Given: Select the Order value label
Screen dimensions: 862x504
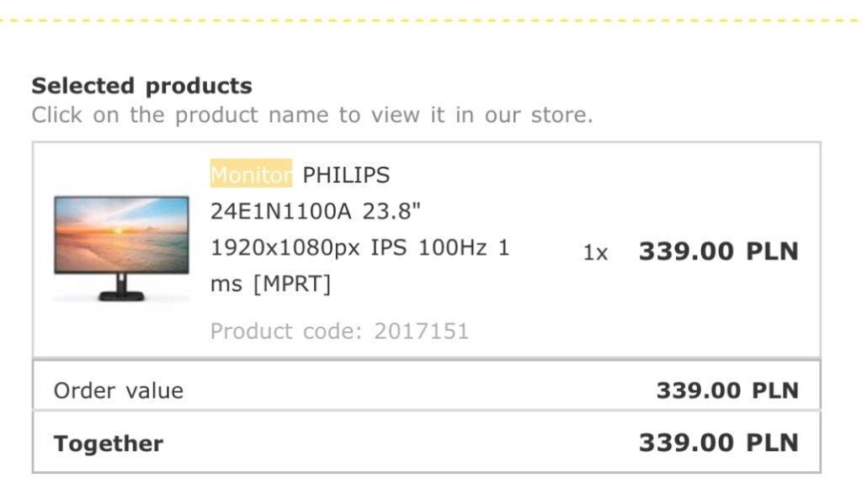Looking at the screenshot, I should coord(118,390).
